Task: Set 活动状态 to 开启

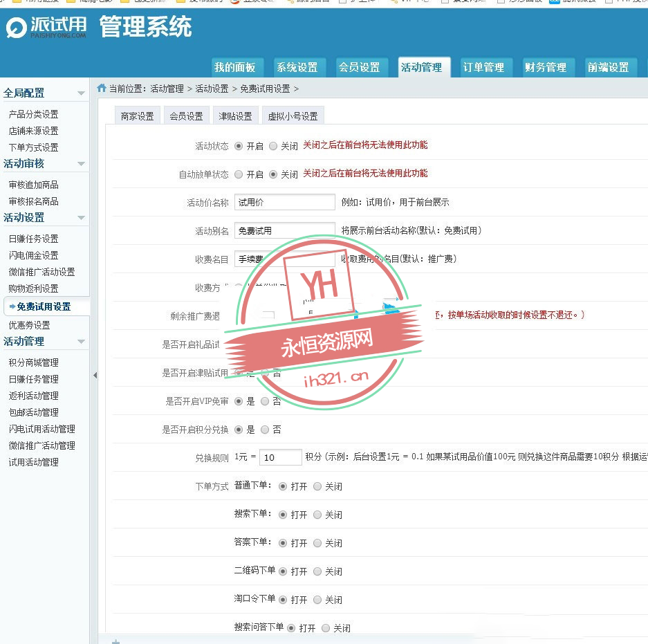Action: [x=239, y=146]
